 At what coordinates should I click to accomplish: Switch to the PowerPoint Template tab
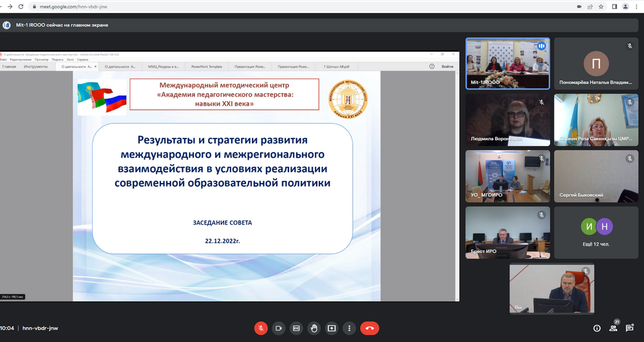tap(207, 66)
